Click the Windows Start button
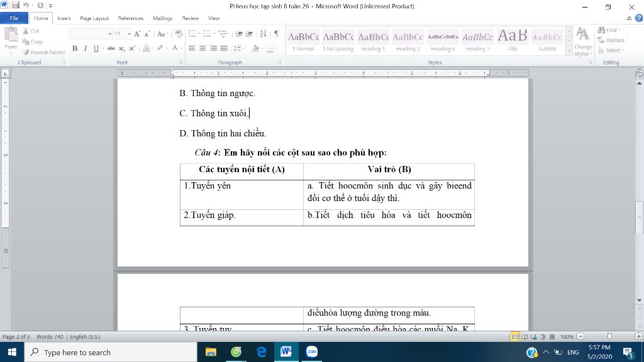The height and width of the screenshot is (362, 644). (x=12, y=352)
